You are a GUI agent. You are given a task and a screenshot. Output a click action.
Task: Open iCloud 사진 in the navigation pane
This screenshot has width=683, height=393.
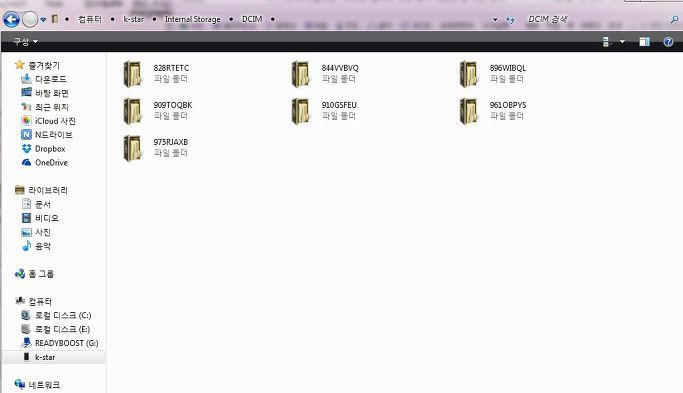click(x=55, y=121)
